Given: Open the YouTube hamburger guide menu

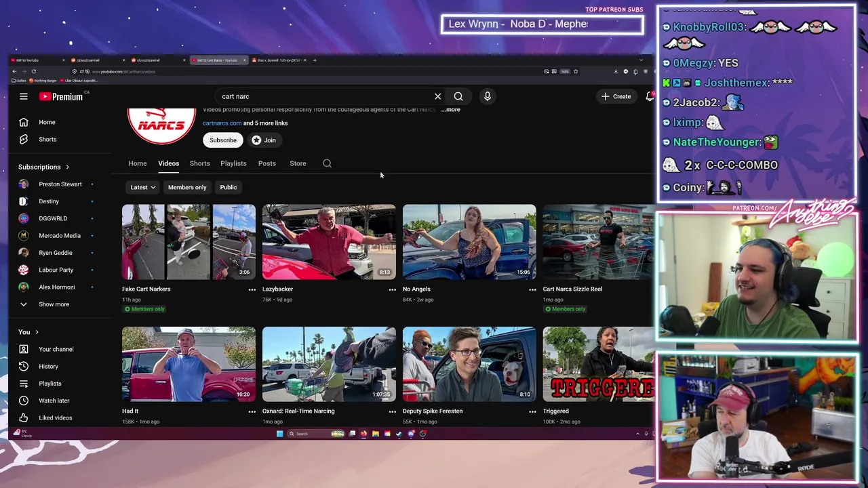Looking at the screenshot, I should pyautogui.click(x=24, y=96).
